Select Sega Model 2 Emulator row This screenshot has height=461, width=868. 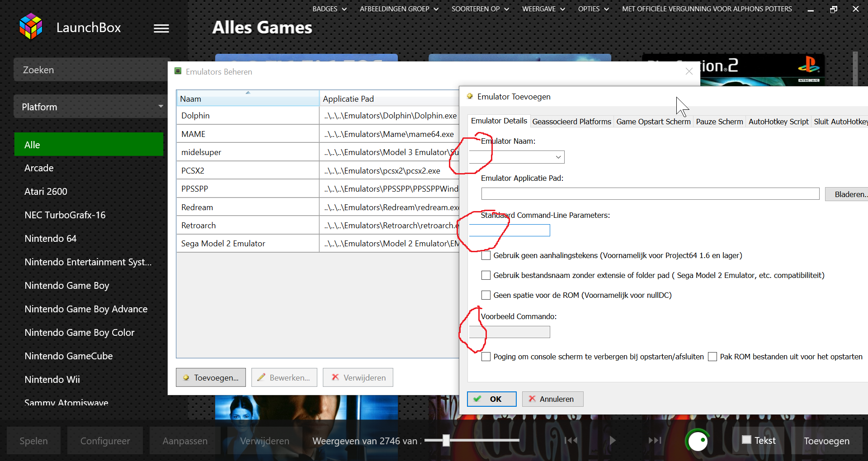pos(318,244)
